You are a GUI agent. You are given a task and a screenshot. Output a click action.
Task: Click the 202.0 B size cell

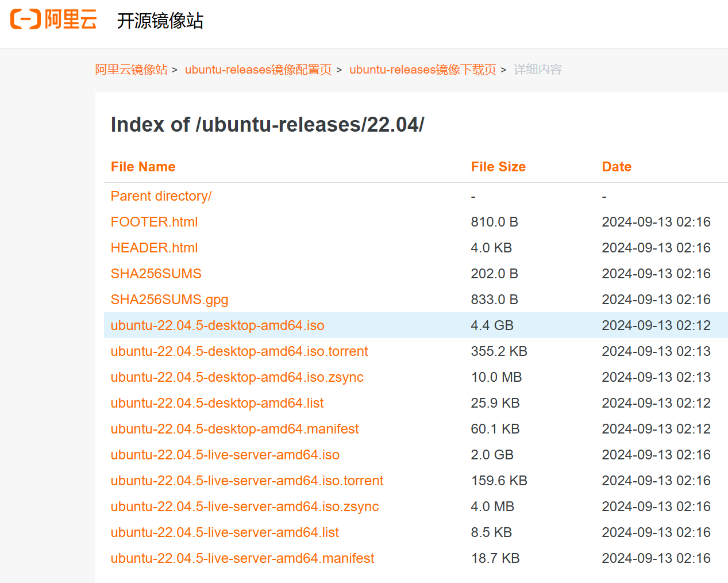[494, 274]
